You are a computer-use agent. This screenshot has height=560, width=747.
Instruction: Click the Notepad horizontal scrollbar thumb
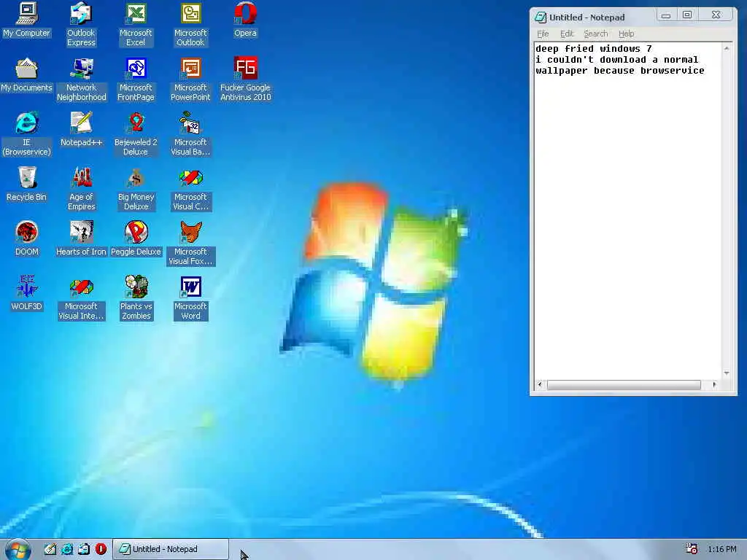point(624,385)
